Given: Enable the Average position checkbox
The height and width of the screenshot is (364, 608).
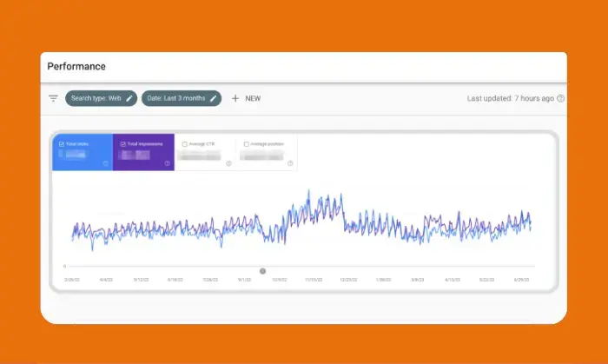Looking at the screenshot, I should (247, 143).
